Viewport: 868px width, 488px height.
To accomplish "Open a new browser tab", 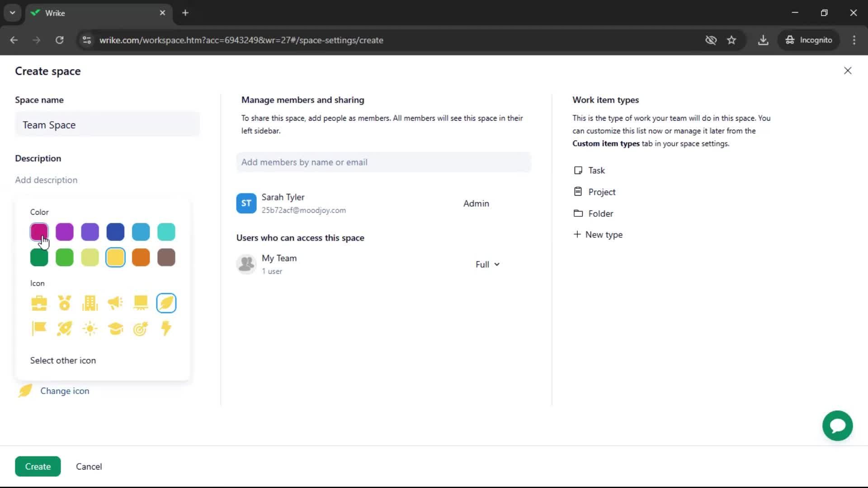I will [x=185, y=13].
